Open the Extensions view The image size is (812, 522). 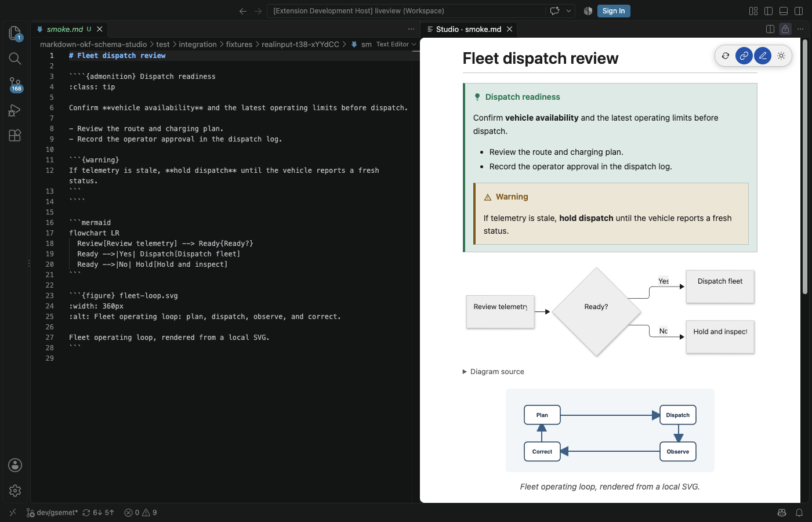click(x=15, y=135)
